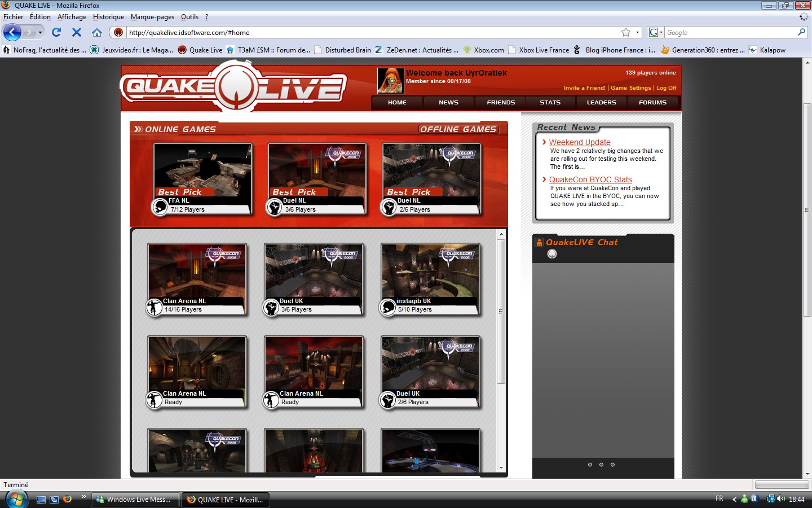Viewport: 812px width, 508px height.
Task: Click the browser page vertical scrollbar
Action: [x=807, y=210]
